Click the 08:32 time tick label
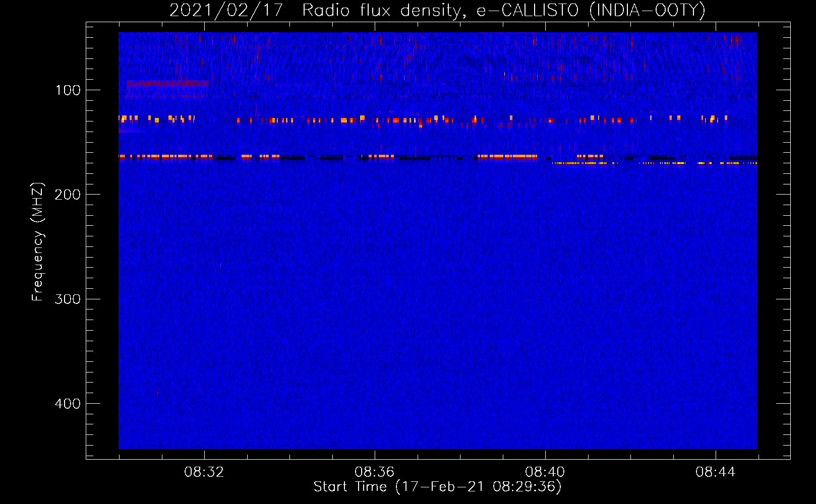The width and height of the screenshot is (816, 504). click(x=204, y=472)
